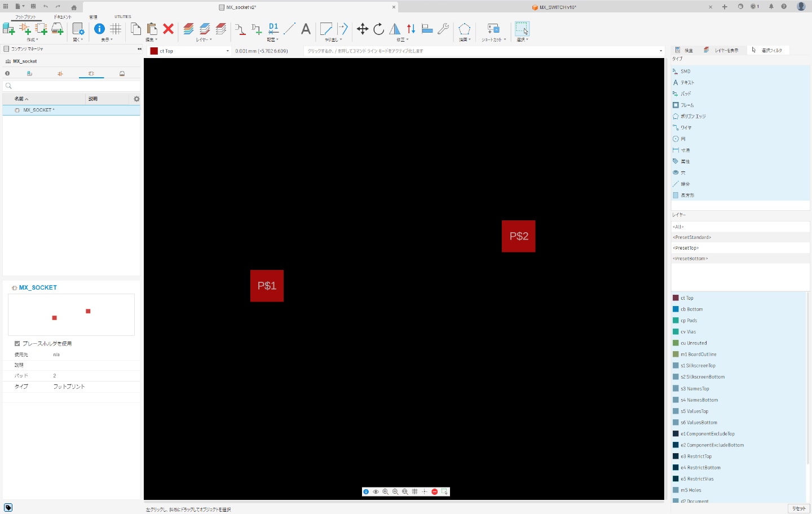812x514 pixels.
Task: Switch to the ドキュメント ribbon tab
Action: coord(63,17)
